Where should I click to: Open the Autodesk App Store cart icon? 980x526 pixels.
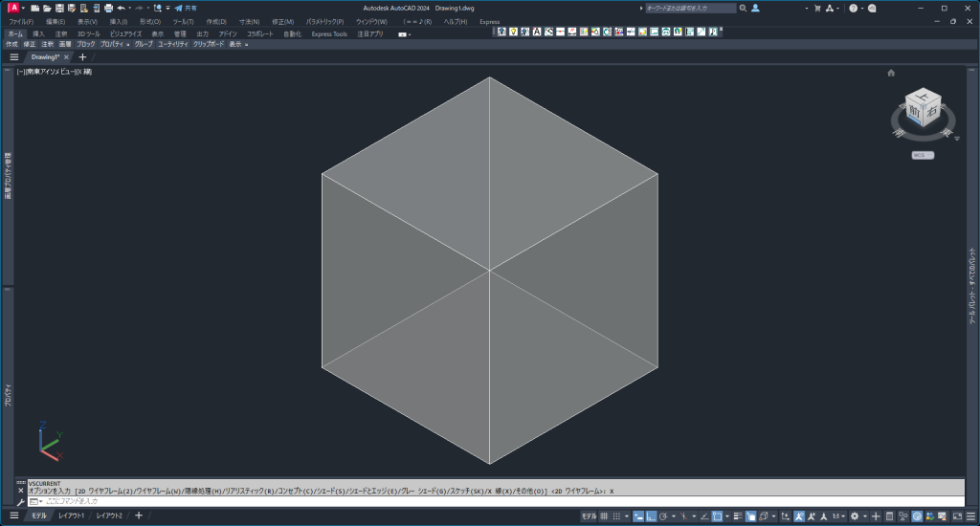pyautogui.click(x=816, y=8)
